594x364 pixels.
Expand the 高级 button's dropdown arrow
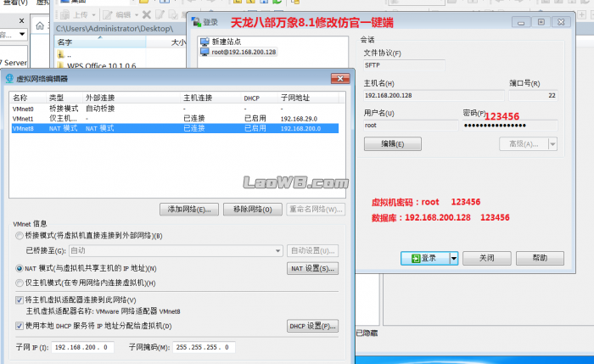pos(552,144)
